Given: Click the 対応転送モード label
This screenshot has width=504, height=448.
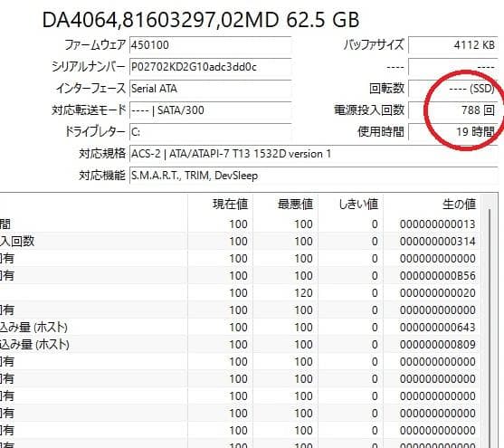Looking at the screenshot, I should [x=89, y=110].
